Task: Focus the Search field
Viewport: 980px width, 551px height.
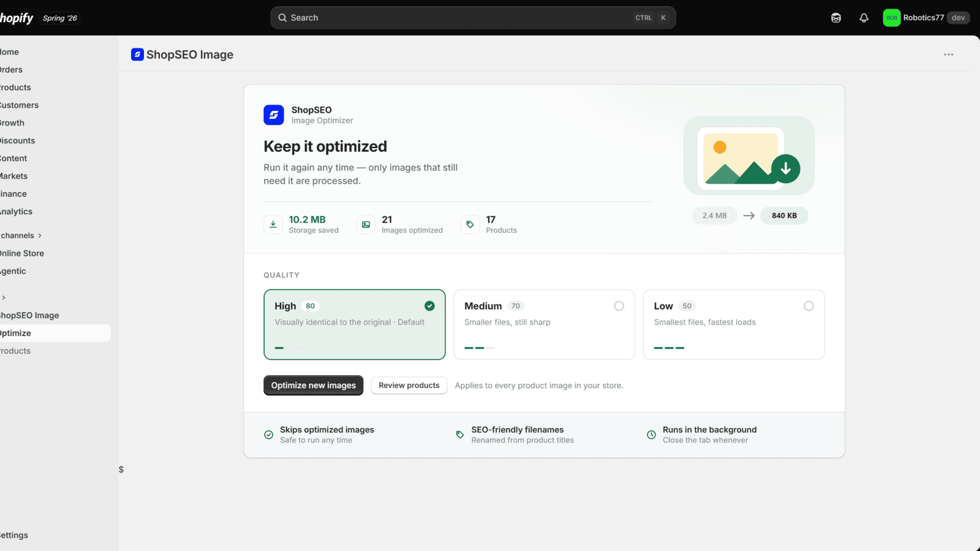Action: (473, 18)
